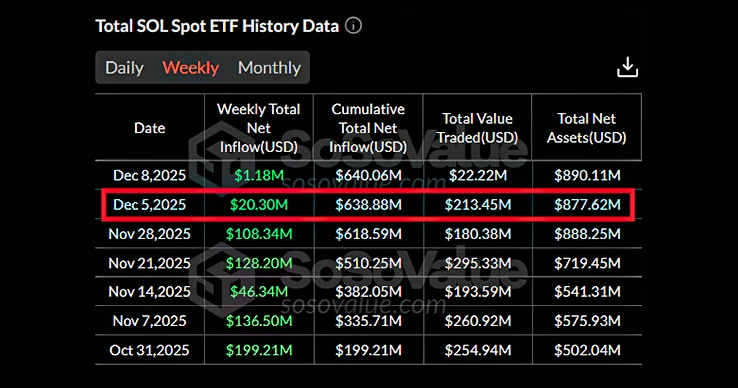Viewport: 738px width, 388px height.
Task: Click the $510.25M cumulative inflow value
Action: (x=368, y=263)
